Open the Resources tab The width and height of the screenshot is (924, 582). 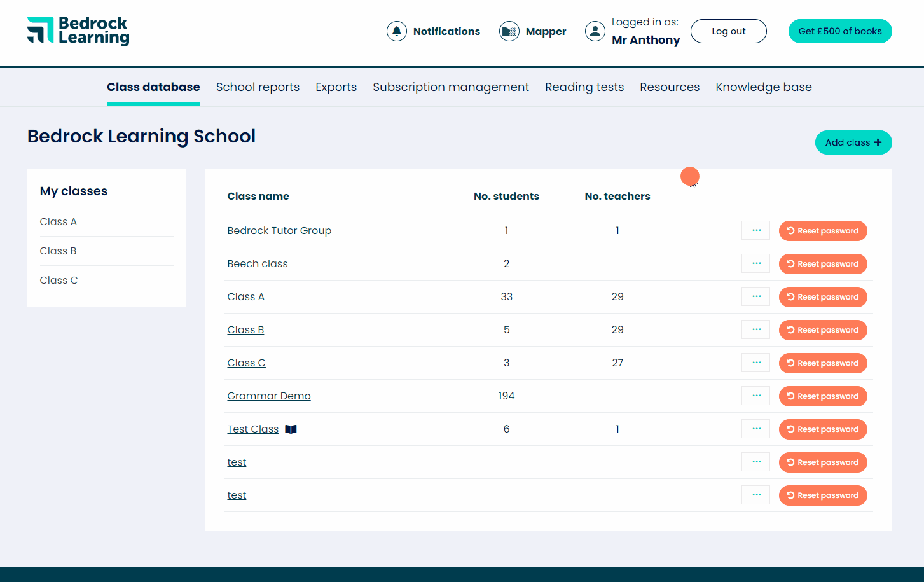670,87
